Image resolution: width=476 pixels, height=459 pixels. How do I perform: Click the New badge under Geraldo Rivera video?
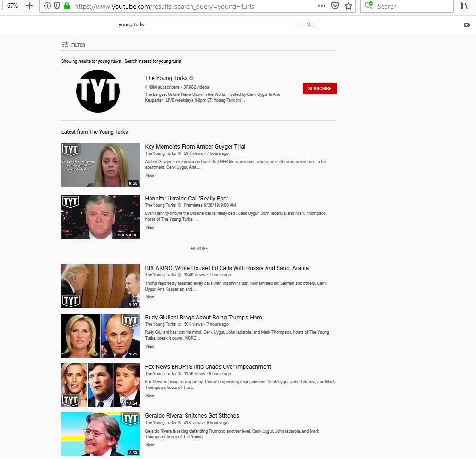point(150,445)
